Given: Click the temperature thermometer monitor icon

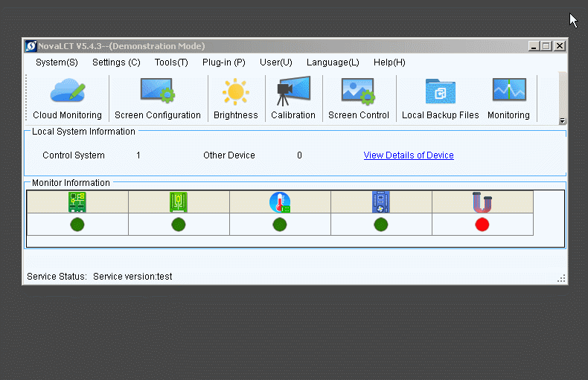Looking at the screenshot, I should pyautogui.click(x=280, y=202).
